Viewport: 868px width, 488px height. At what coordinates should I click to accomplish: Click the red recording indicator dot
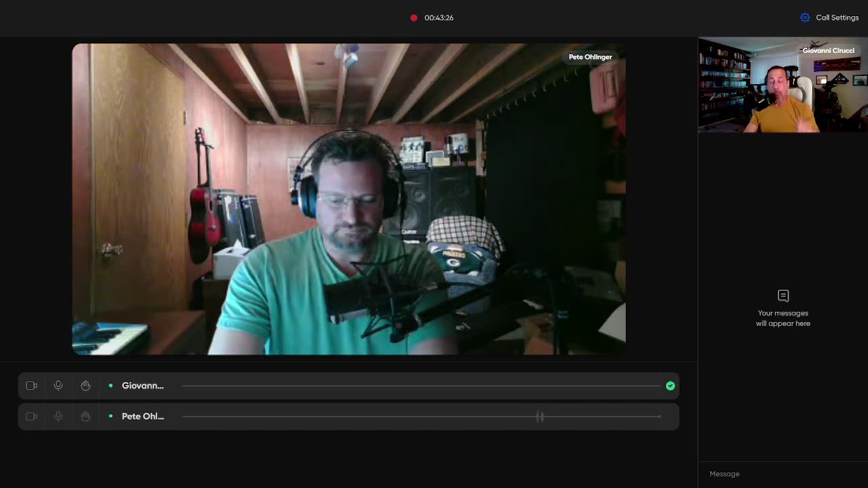point(414,18)
